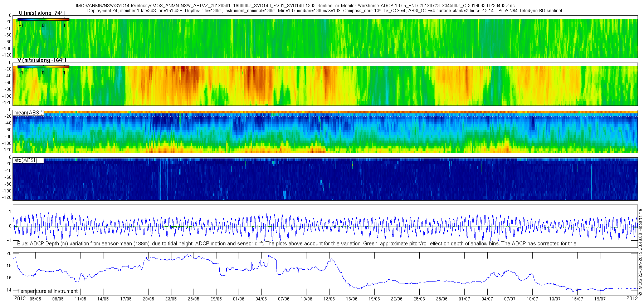Viewport: 644px width, 304px height.
Task: Click the 'Temperature at instrument' label
Action: tap(48, 291)
